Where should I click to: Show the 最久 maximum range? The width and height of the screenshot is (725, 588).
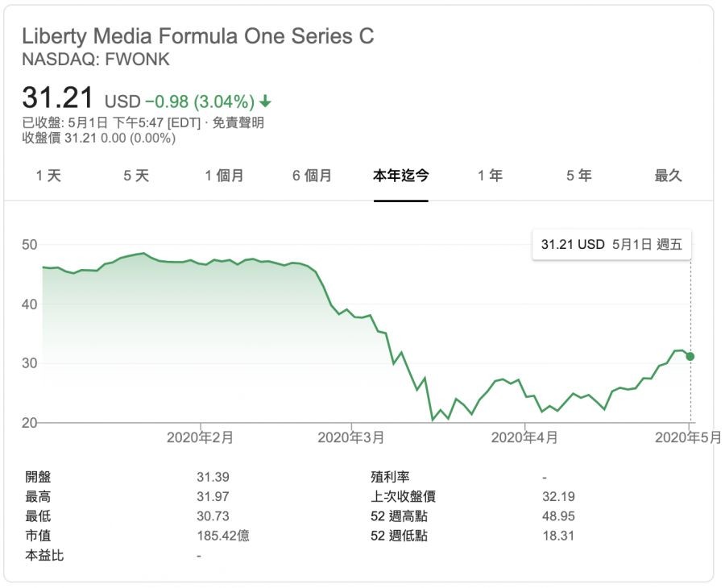(x=668, y=176)
